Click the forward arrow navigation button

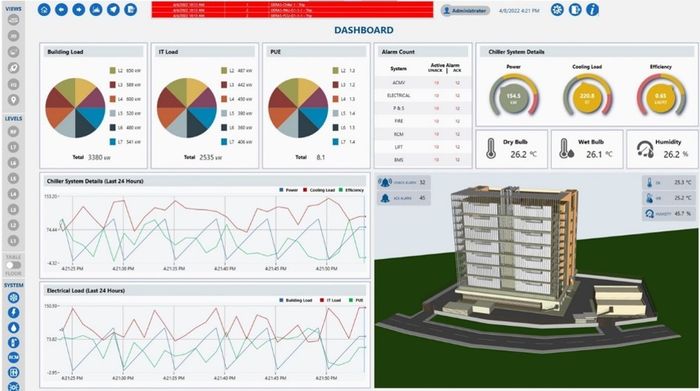(79, 9)
